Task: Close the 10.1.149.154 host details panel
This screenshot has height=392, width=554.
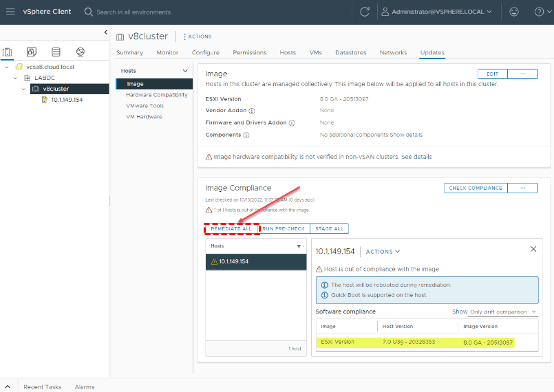Action: [533, 249]
